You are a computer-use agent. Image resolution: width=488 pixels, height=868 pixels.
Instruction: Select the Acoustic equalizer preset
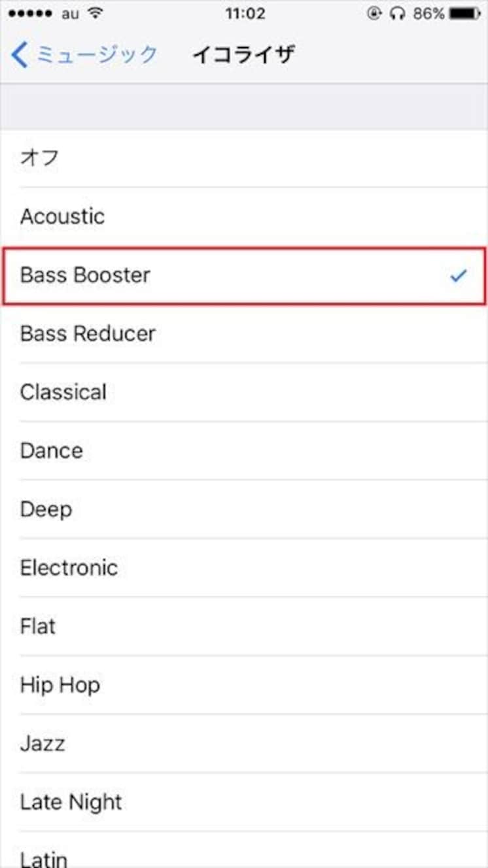coord(244,217)
